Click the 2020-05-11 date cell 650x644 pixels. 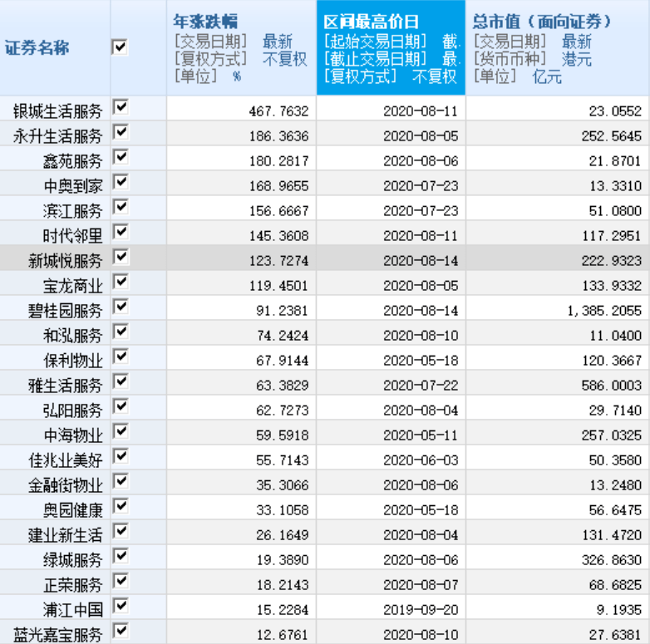(x=391, y=433)
